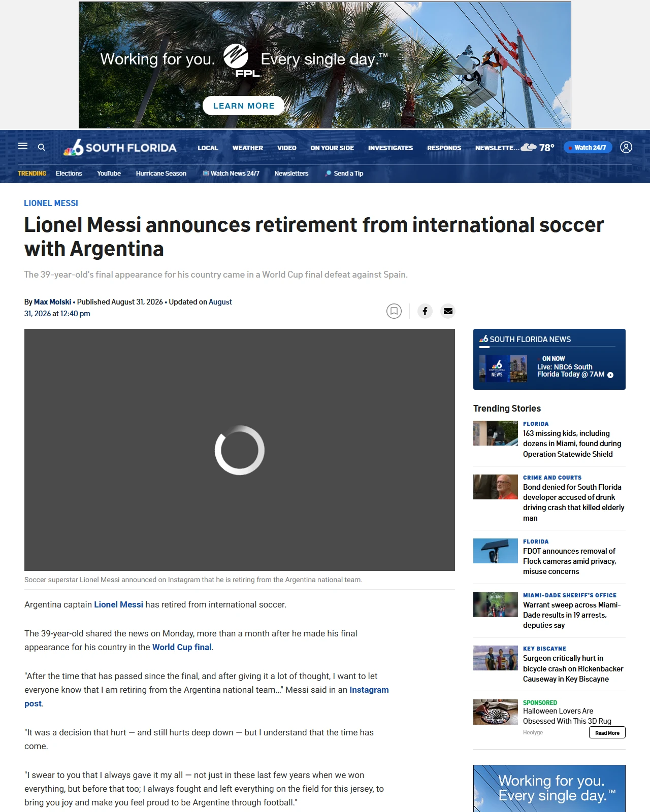
Task: Check the 78° weather icon
Action: click(x=529, y=147)
